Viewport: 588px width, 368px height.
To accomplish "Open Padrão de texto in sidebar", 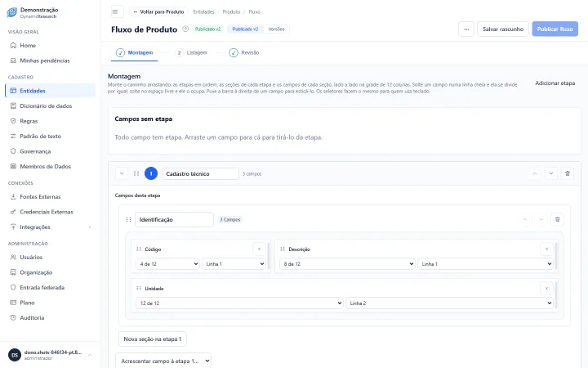I will point(51,136).
